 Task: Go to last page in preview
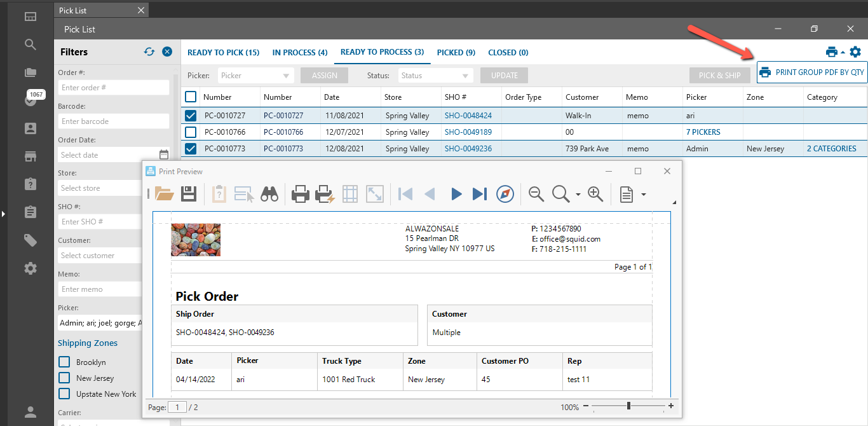pyautogui.click(x=480, y=194)
